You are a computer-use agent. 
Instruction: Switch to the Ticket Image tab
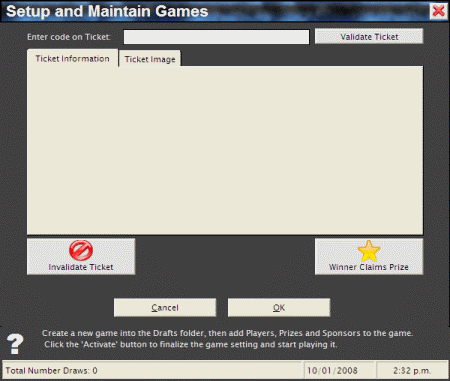150,59
